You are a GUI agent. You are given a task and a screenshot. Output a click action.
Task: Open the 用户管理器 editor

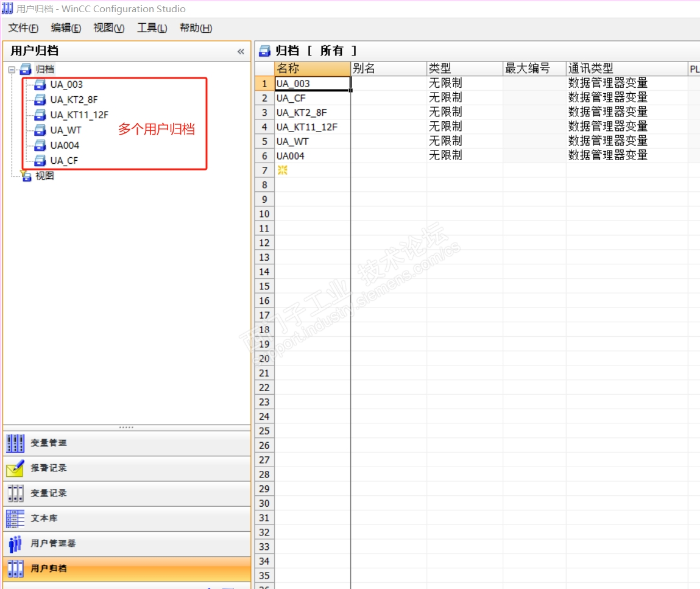pyautogui.click(x=127, y=543)
